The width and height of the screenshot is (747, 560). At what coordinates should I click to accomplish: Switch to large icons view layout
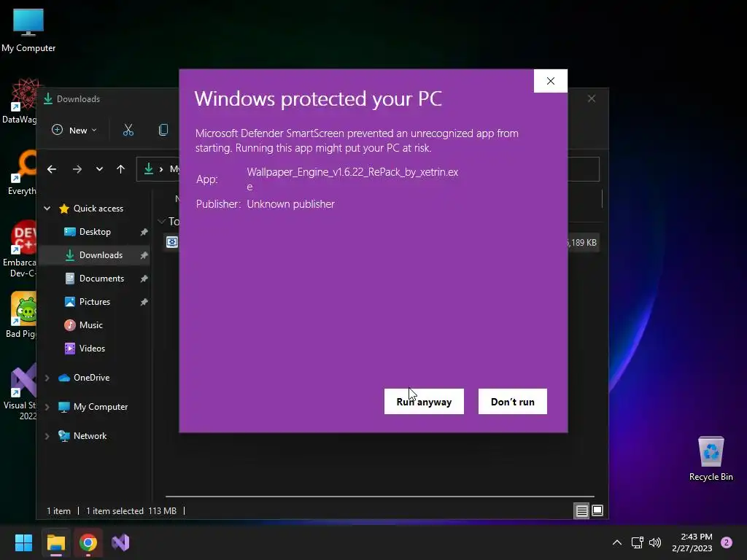[x=597, y=511]
